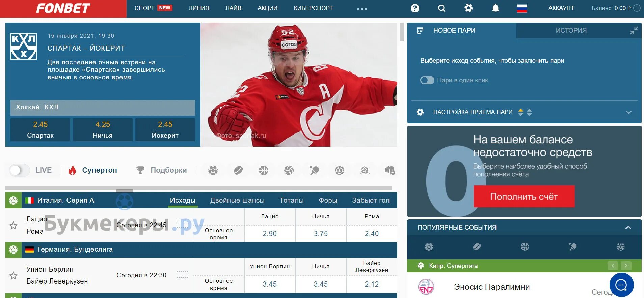Image resolution: width=644 pixels, height=298 pixels.
Task: Open settings gear in top header
Action: [468, 8]
